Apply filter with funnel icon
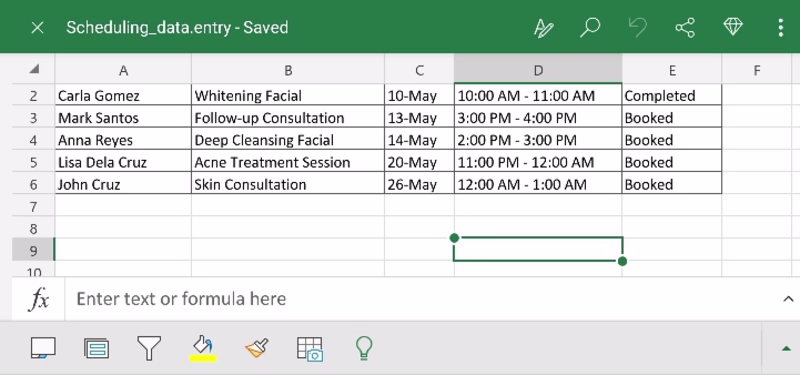Screen dimensions: 800x375 tap(149, 348)
